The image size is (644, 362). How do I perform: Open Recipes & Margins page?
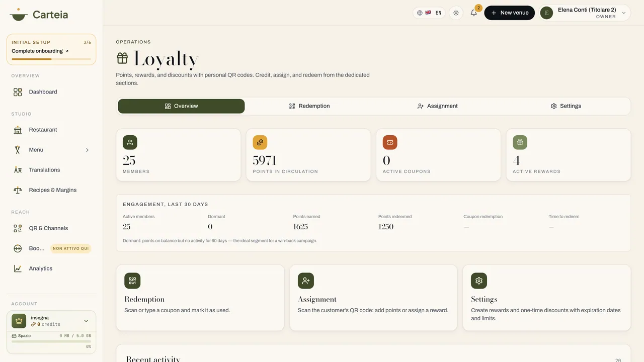point(51,190)
